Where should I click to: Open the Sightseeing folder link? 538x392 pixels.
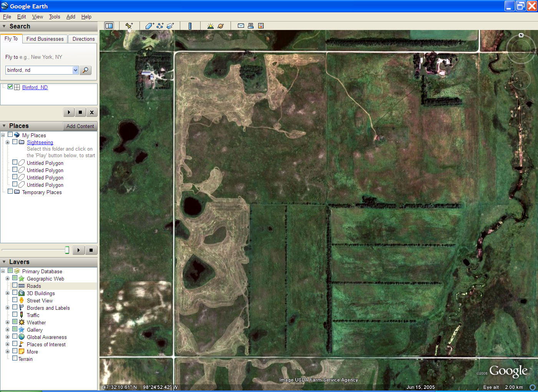coord(40,142)
